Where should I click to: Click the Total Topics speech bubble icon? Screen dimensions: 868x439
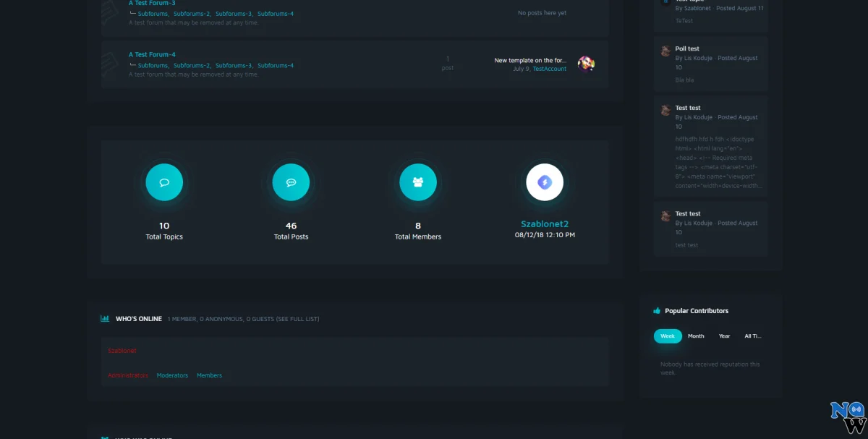coord(164,182)
